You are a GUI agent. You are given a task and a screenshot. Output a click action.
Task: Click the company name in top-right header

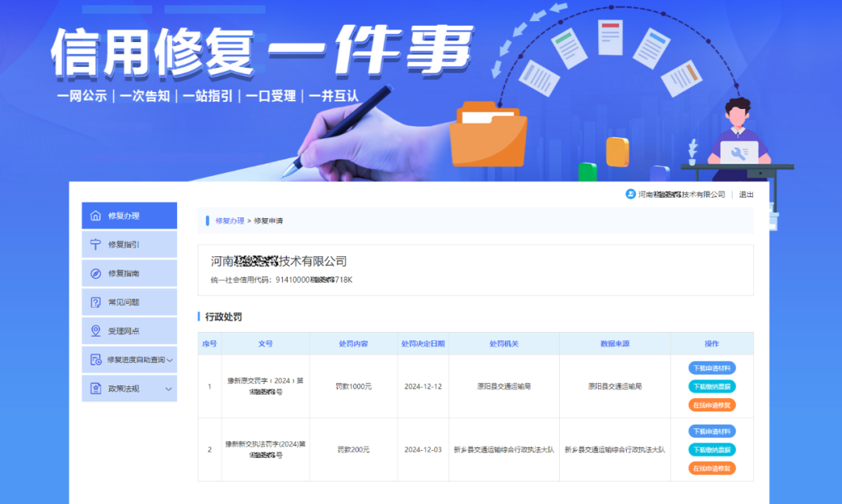(681, 194)
